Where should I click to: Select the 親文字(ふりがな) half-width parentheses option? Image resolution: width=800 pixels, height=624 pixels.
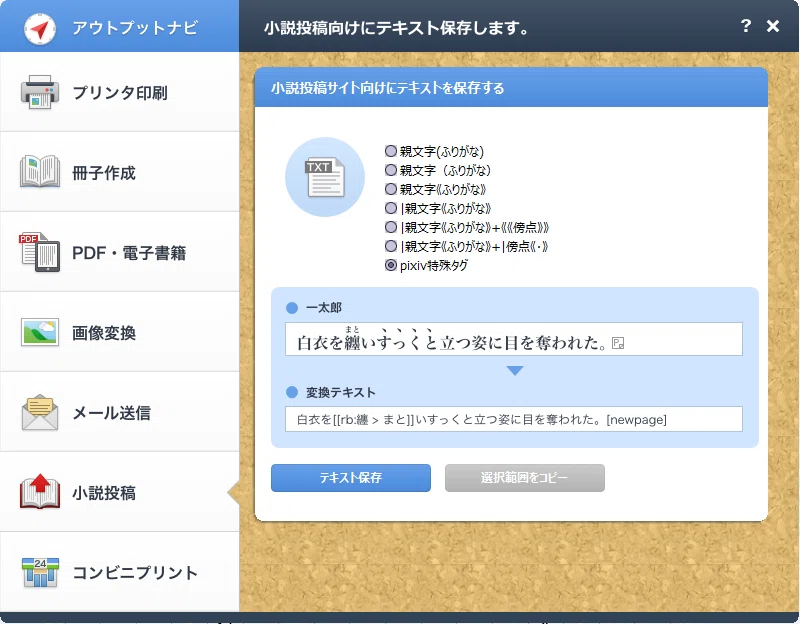tap(434, 151)
